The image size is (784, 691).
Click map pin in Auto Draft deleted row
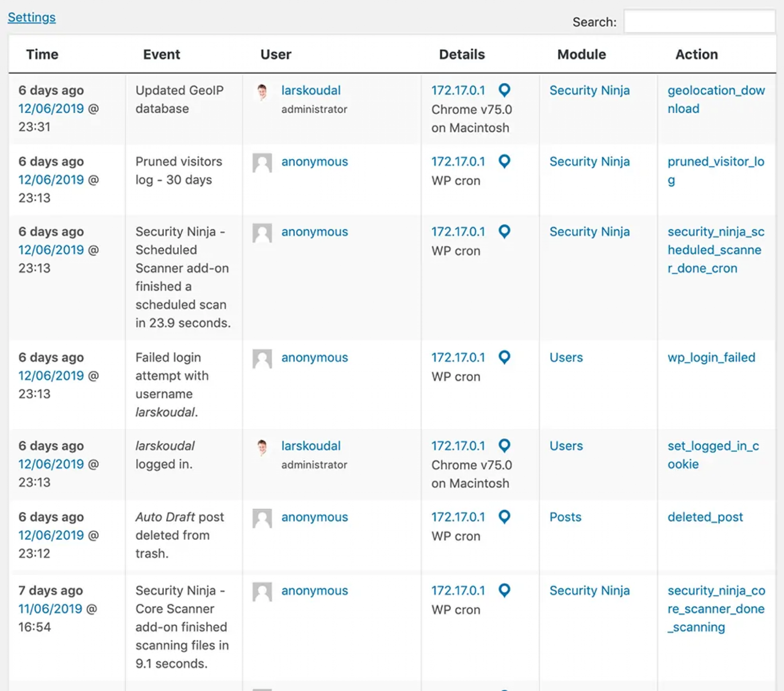click(505, 517)
